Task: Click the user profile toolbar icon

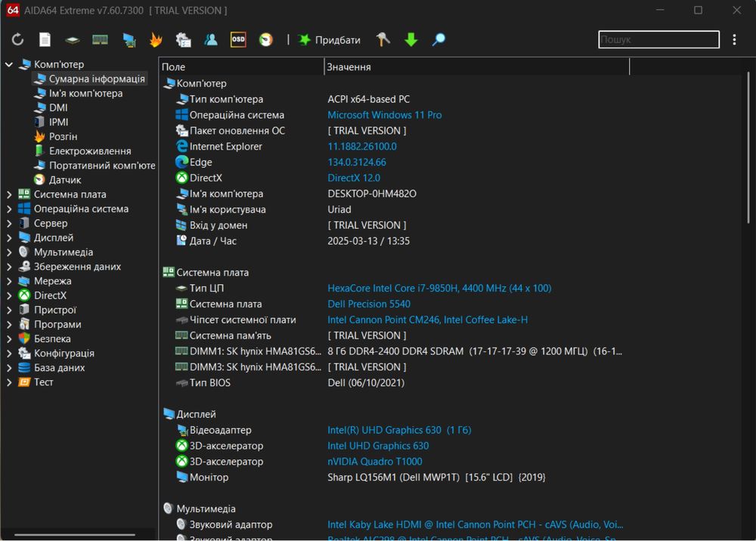Action: pos(211,39)
